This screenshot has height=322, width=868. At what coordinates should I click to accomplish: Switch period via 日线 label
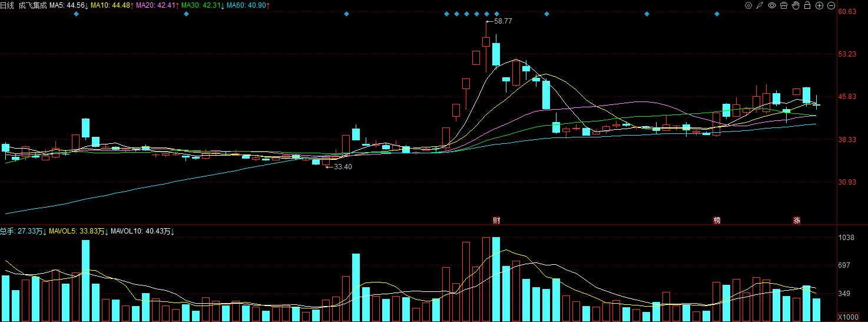point(7,5)
